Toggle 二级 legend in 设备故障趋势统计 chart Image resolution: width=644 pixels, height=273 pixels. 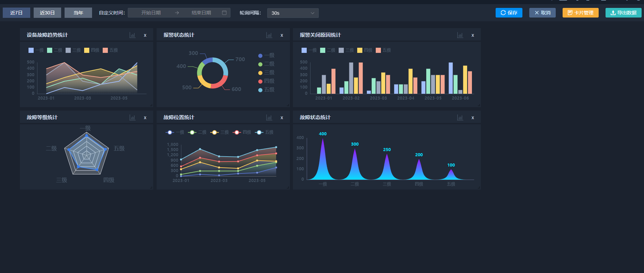point(55,50)
